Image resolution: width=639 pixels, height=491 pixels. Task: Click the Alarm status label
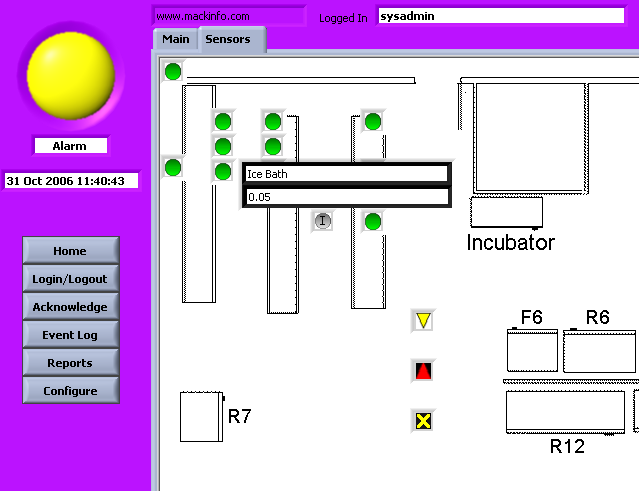(71, 146)
